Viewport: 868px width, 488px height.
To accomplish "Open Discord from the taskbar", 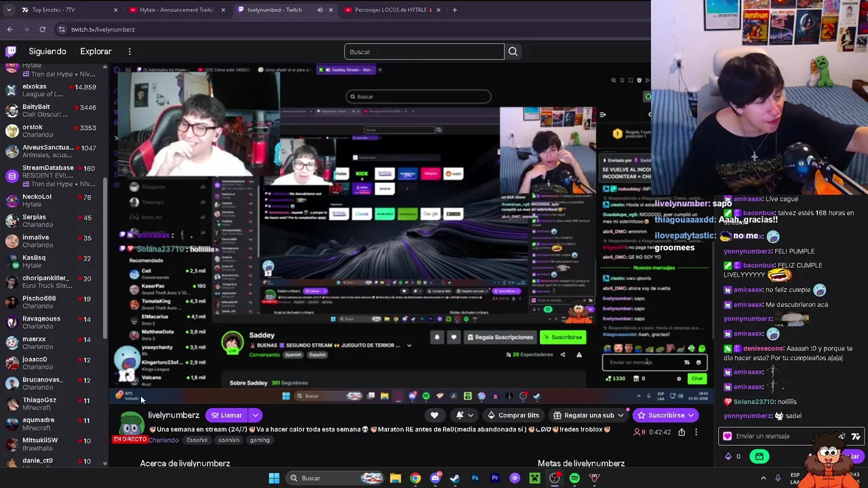I will 435,478.
